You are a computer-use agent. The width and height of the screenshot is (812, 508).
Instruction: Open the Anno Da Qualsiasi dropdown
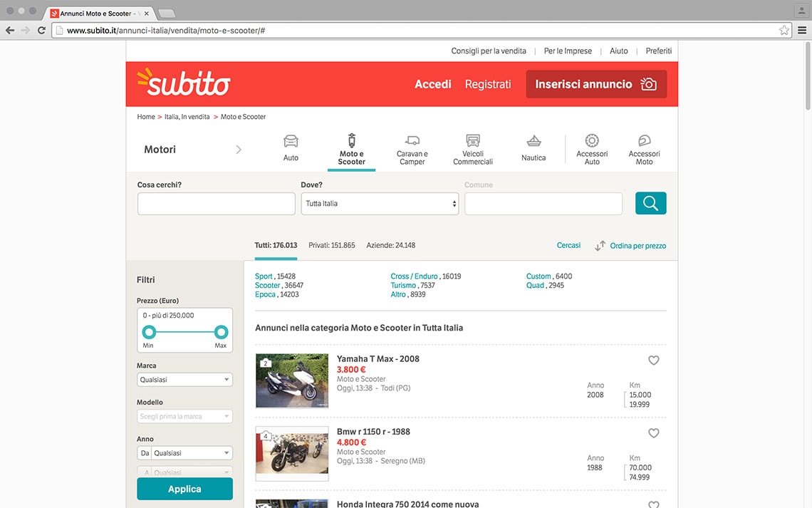185,453
